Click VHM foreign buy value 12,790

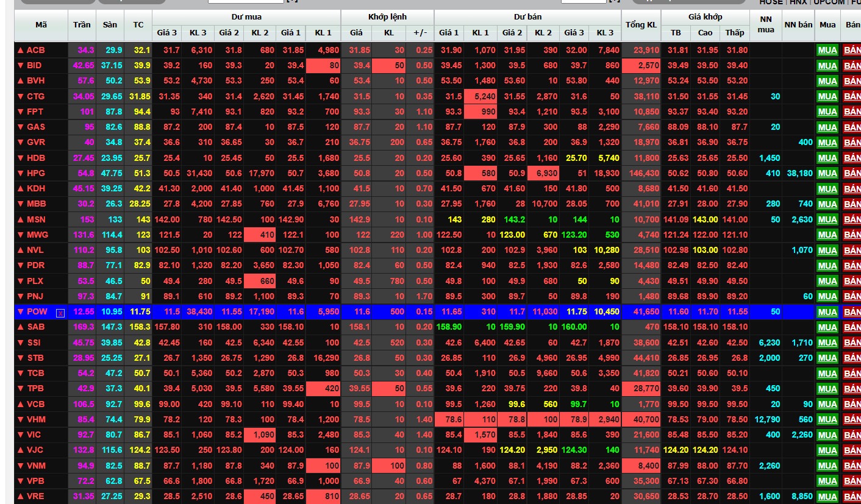coord(767,419)
